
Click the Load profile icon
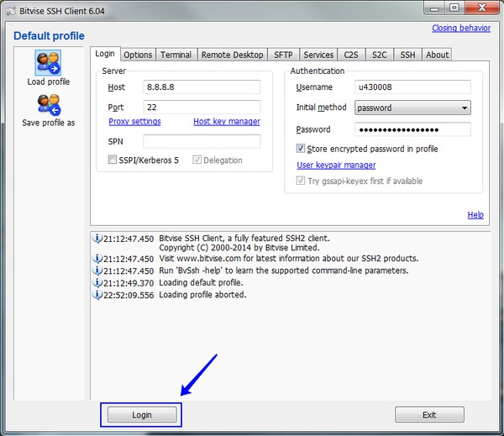pos(48,63)
